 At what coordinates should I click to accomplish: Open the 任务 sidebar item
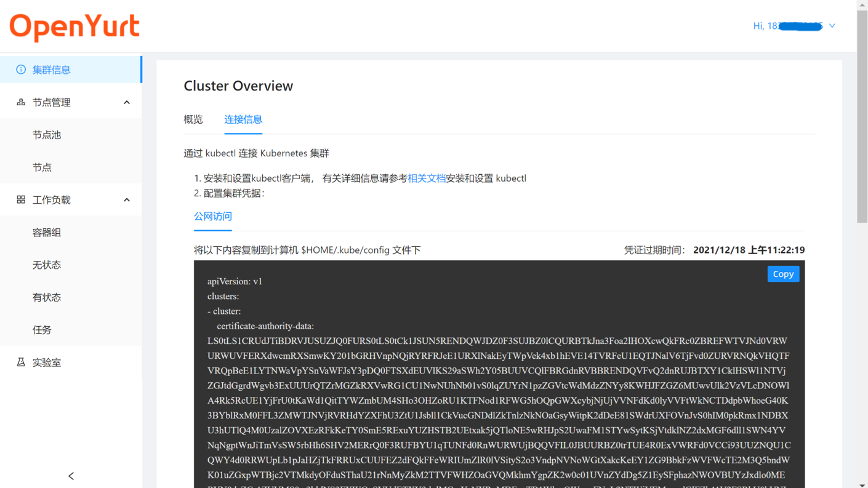point(71,330)
